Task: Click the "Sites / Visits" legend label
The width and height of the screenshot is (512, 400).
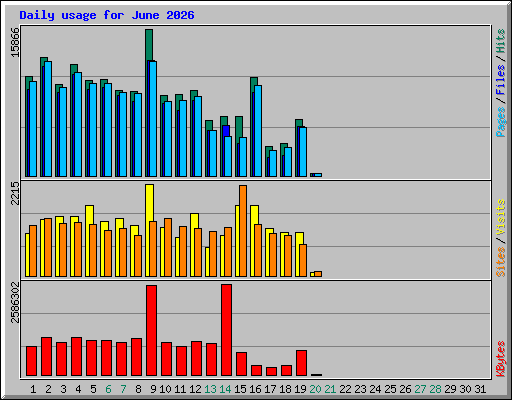Action: tap(501, 238)
